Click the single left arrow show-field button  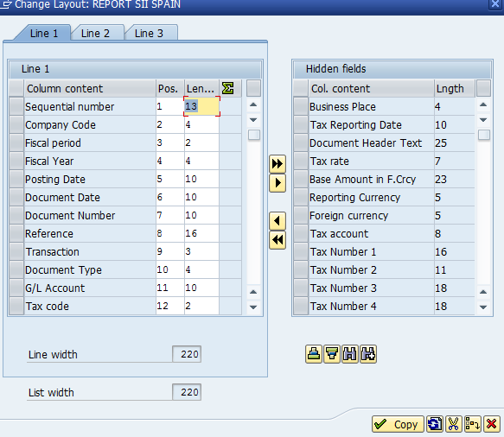pyautogui.click(x=278, y=221)
